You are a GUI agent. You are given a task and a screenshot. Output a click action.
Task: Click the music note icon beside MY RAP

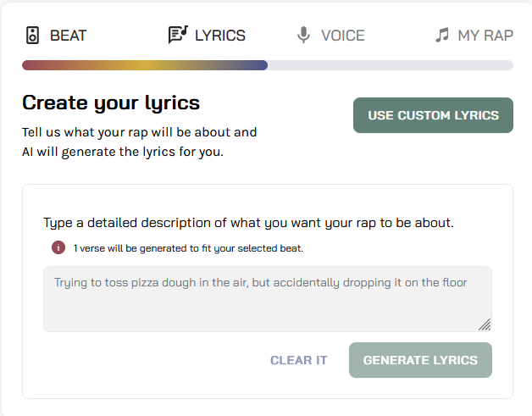click(441, 36)
